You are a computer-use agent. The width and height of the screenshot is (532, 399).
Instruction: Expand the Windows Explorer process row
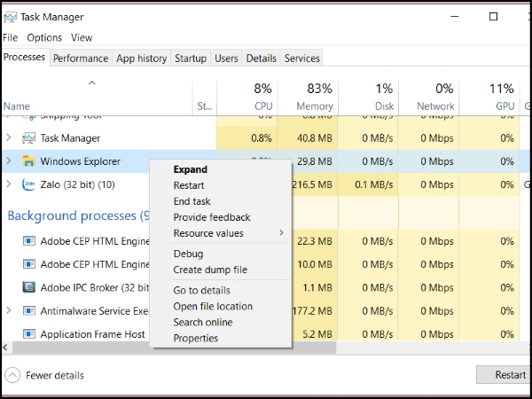pos(9,161)
